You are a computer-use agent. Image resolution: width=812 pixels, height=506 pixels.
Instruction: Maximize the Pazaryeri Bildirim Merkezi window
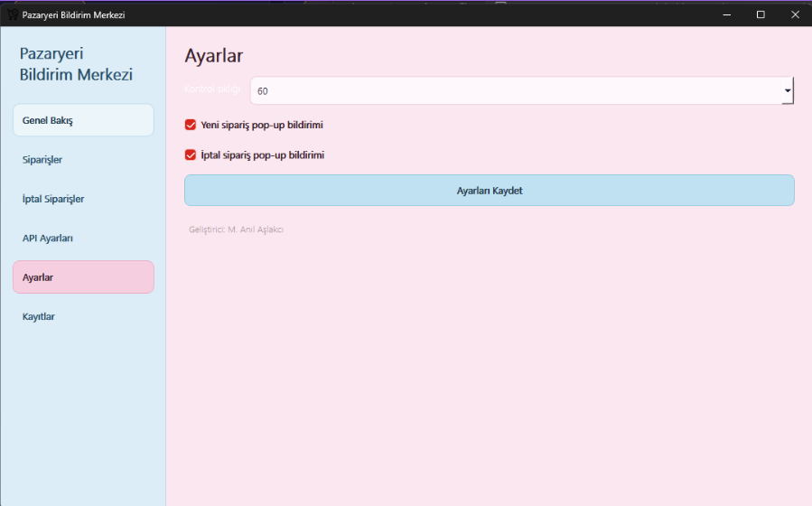tap(761, 14)
